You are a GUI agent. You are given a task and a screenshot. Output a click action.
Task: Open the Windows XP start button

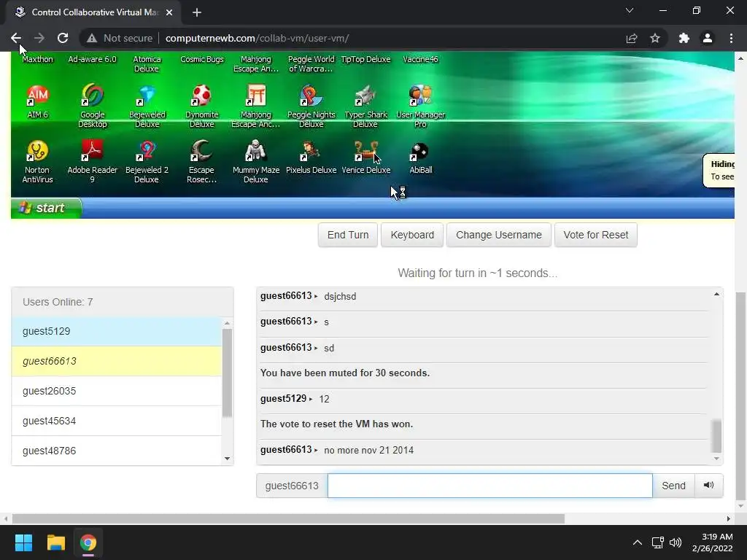pyautogui.click(x=46, y=208)
